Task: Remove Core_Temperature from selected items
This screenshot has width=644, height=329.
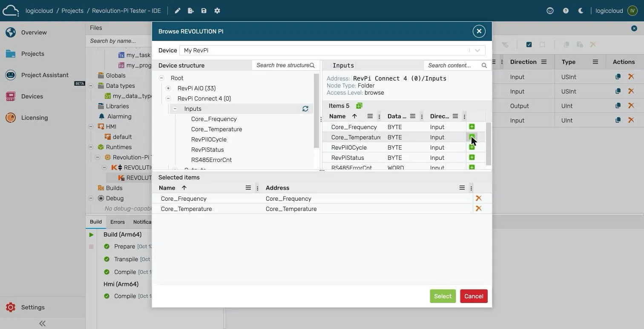Action: pyautogui.click(x=479, y=208)
